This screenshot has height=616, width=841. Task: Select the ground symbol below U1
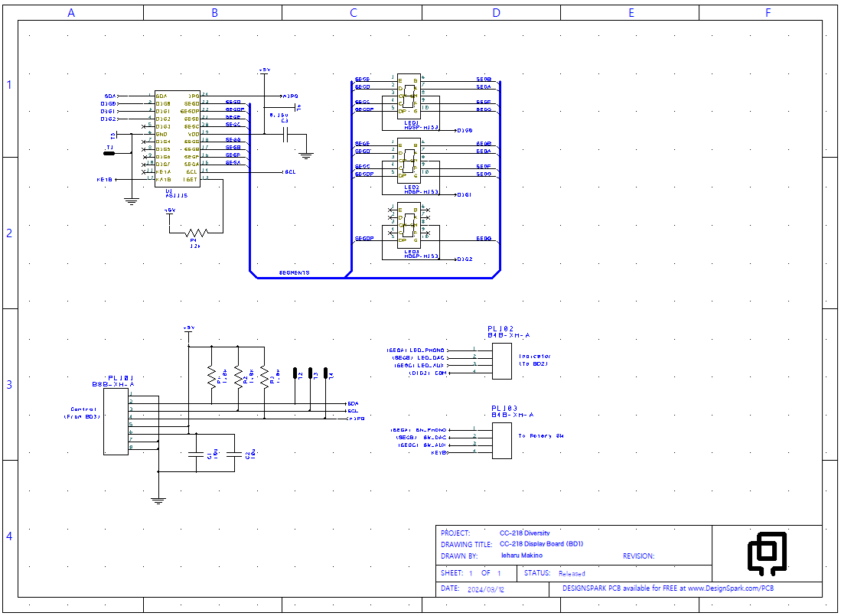coord(132,201)
